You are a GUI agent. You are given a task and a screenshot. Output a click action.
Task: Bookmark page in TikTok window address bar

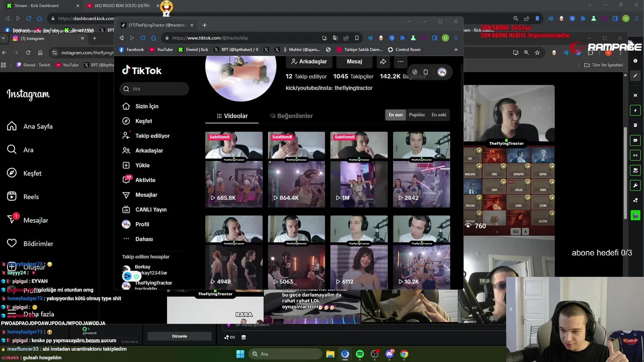[x=357, y=38]
